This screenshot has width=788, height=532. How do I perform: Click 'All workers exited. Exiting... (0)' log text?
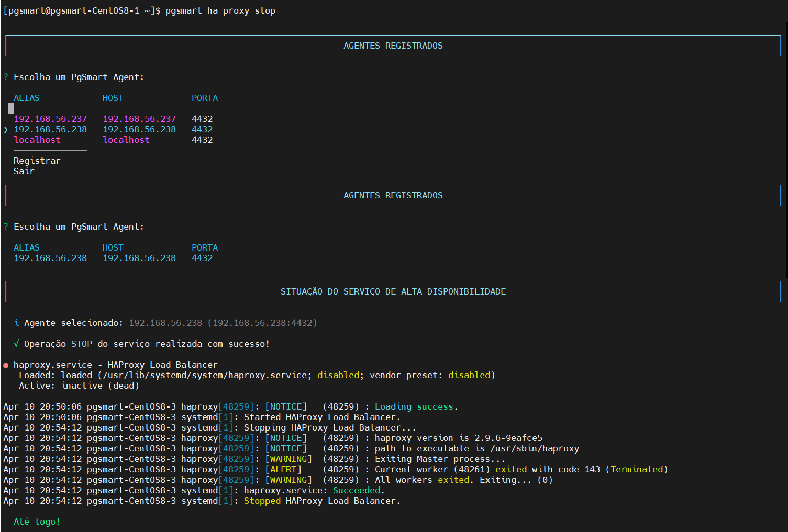point(464,480)
